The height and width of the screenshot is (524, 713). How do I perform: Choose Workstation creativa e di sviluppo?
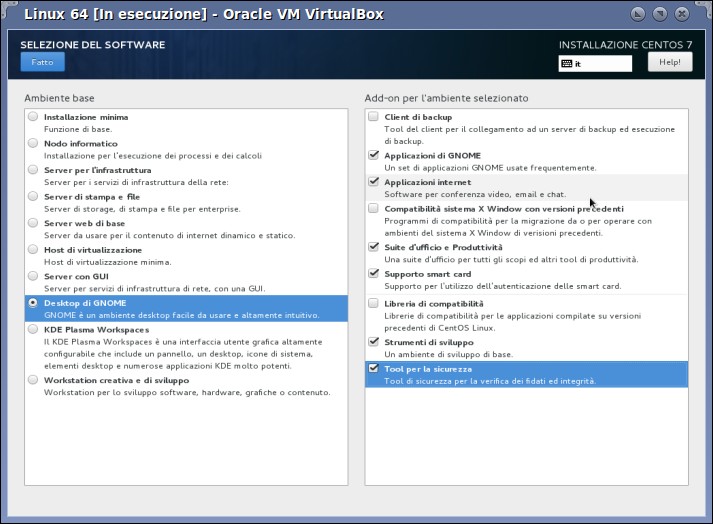pos(33,379)
